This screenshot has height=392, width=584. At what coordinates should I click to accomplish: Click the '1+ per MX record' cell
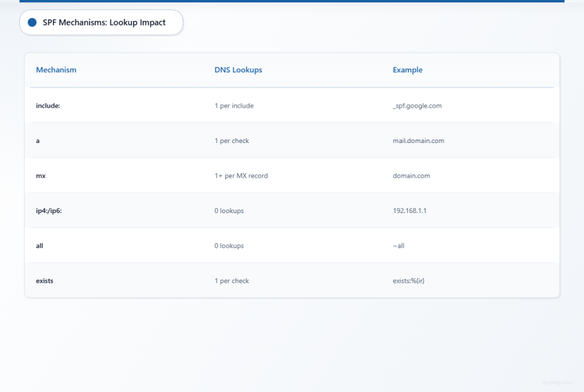point(241,175)
